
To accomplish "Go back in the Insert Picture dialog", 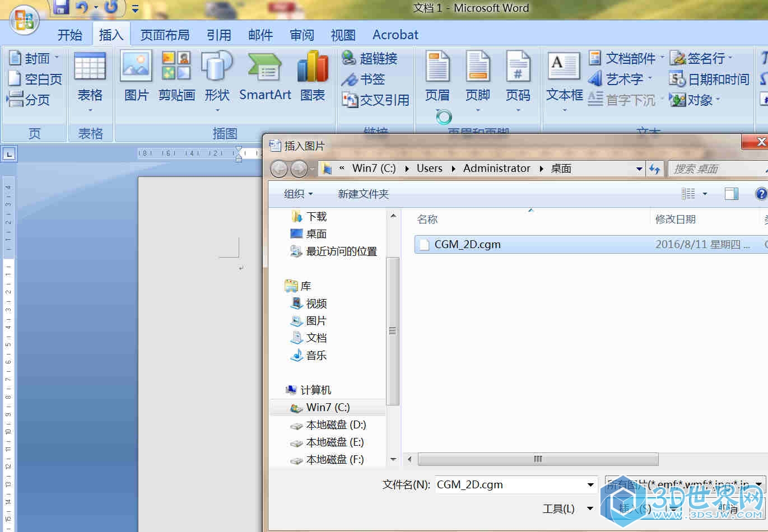I will pyautogui.click(x=279, y=168).
